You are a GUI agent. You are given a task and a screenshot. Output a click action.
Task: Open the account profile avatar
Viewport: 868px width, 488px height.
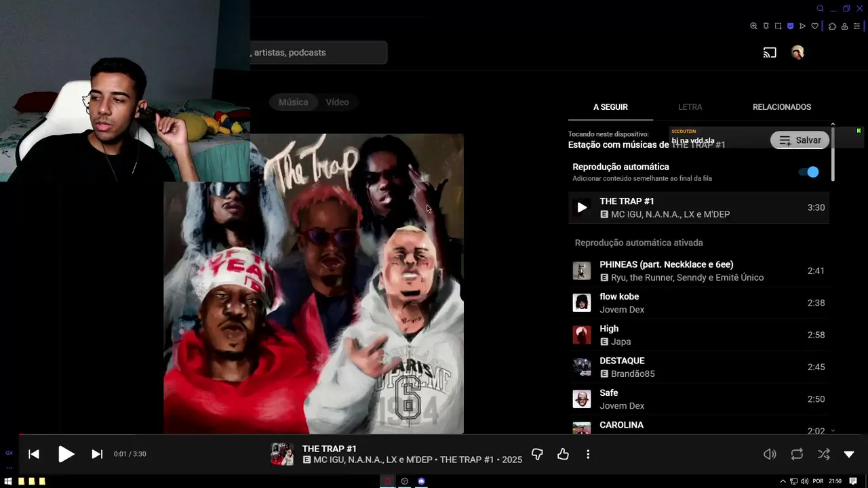[797, 52]
